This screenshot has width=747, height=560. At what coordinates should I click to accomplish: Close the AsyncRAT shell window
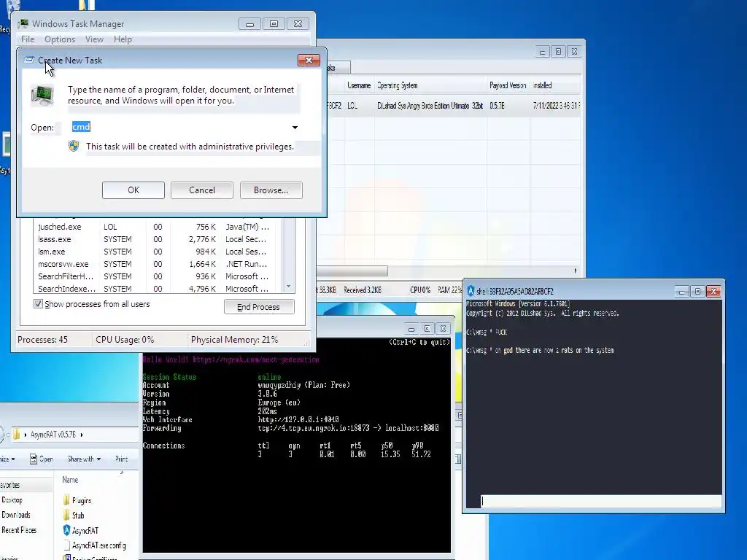[713, 291]
